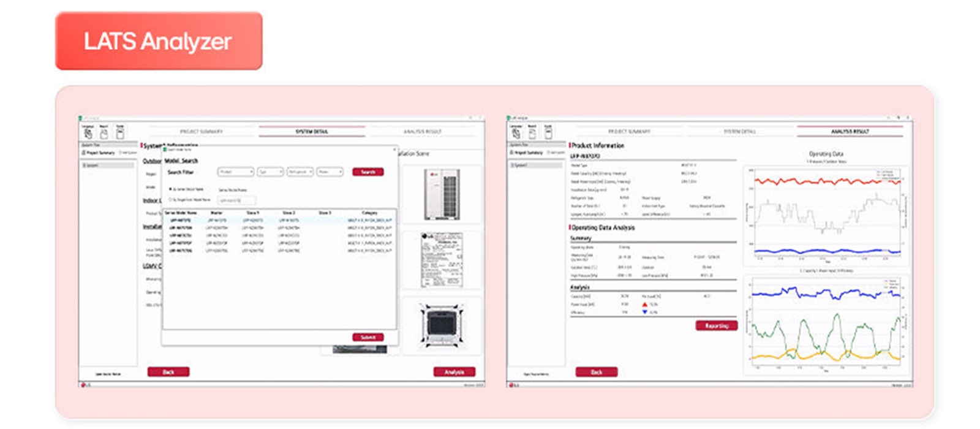The height and width of the screenshot is (429, 980).
Task: Expand the Type dropdown in Search Filter
Action: pyautogui.click(x=269, y=172)
